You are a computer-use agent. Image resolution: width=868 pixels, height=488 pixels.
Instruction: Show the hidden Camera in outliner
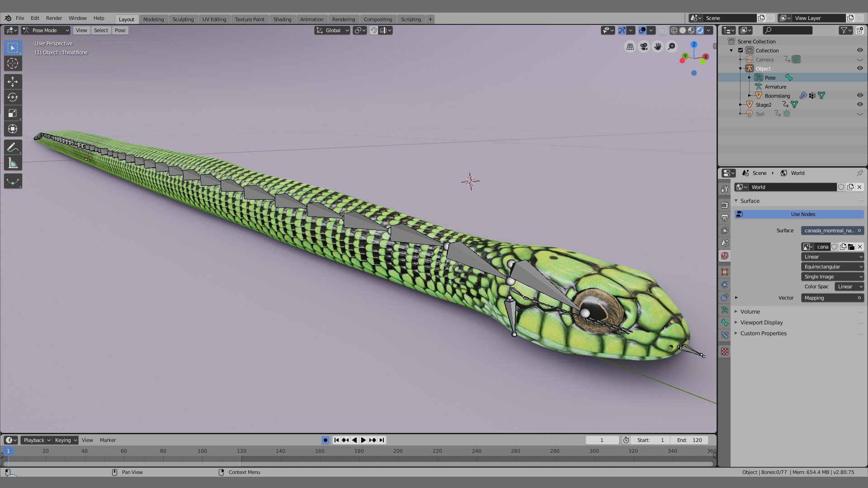[x=860, y=60]
